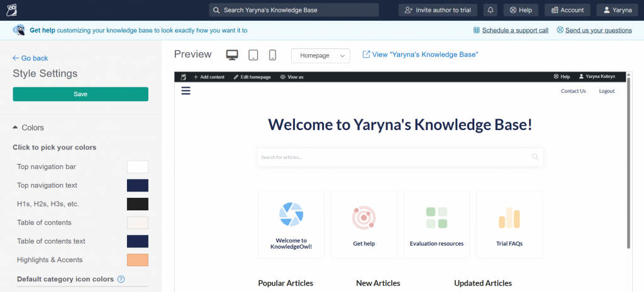Viewport: 644px width, 292px height.
Task: Click the magnifier in preview article search
Action: click(x=535, y=156)
